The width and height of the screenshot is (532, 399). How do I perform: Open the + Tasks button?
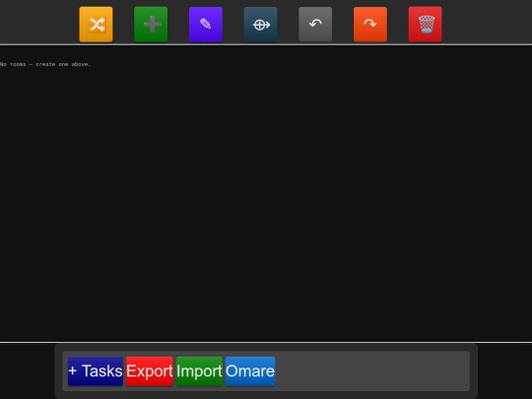click(x=96, y=371)
